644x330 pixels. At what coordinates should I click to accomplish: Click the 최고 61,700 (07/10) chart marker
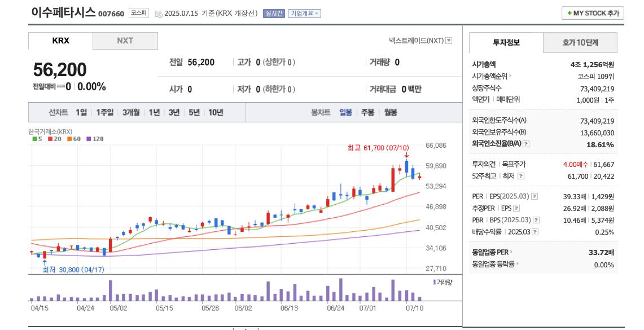378,148
